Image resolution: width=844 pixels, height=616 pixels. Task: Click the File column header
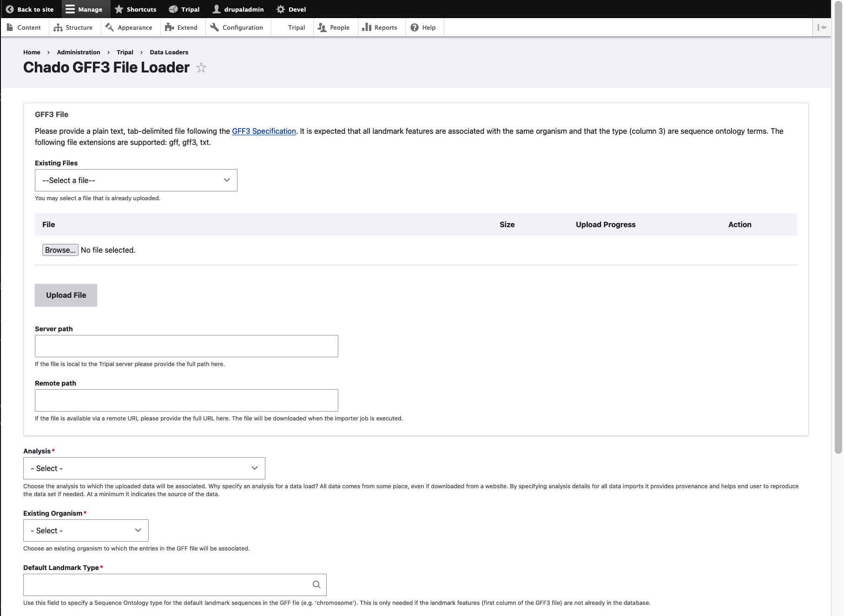click(48, 224)
